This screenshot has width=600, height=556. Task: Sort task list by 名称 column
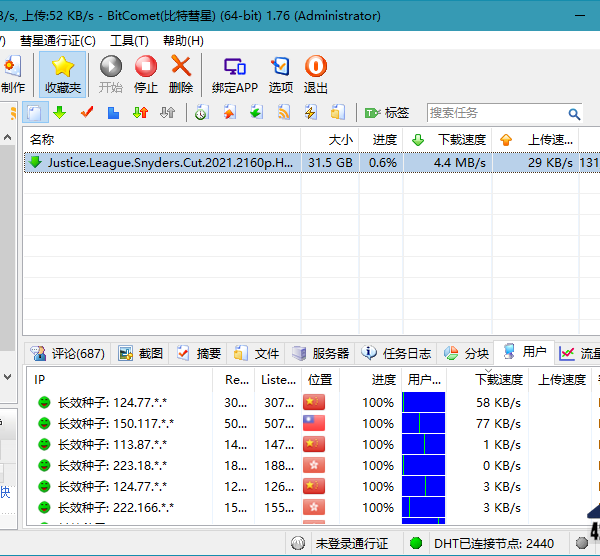coord(42,139)
